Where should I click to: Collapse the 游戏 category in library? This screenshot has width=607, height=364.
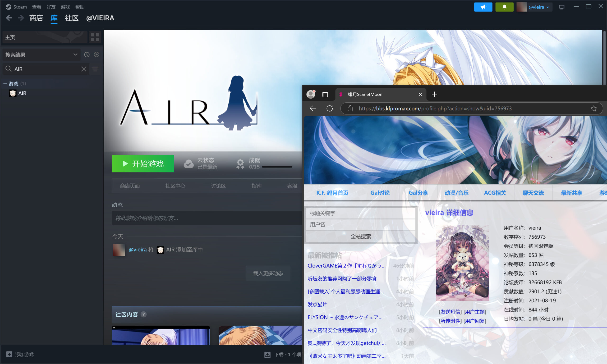point(5,84)
